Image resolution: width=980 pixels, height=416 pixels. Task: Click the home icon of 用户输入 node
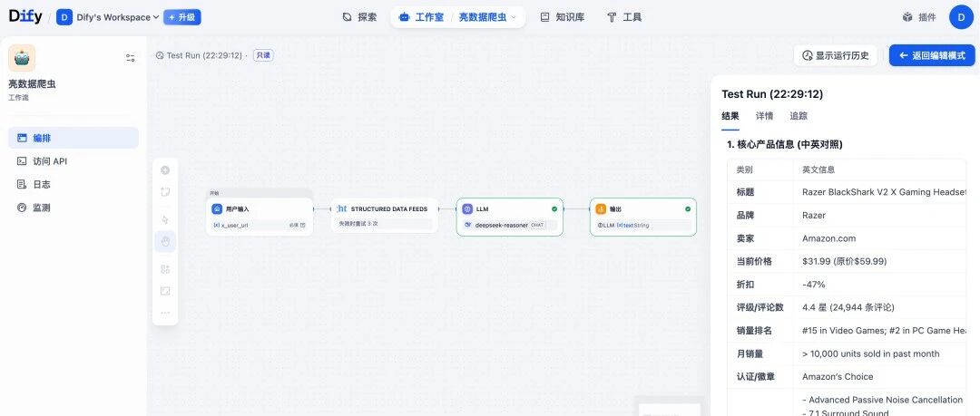point(217,209)
